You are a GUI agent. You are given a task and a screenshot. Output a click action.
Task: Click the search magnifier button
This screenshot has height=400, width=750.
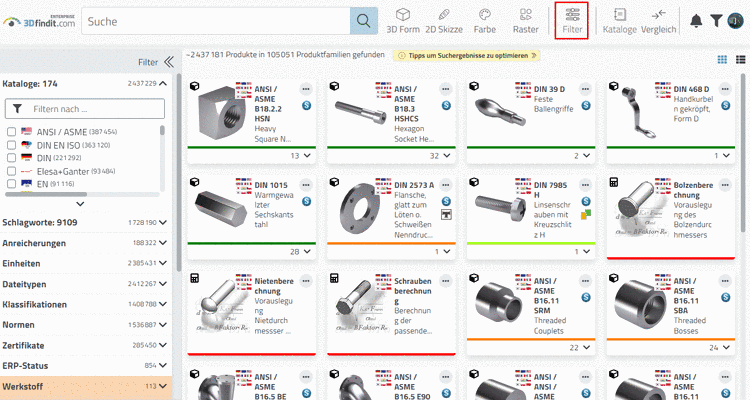(x=364, y=21)
